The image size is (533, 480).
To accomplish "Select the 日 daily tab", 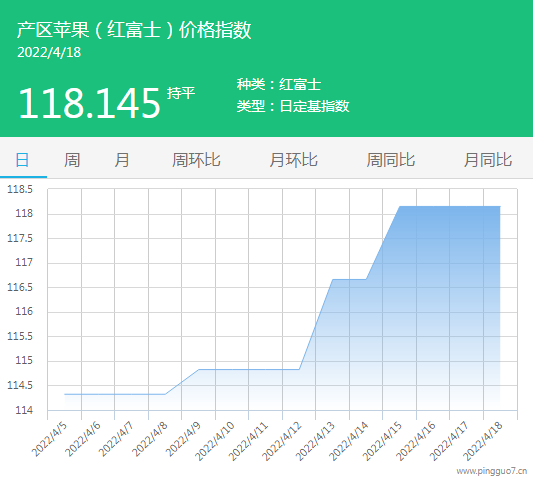I will [x=22, y=160].
